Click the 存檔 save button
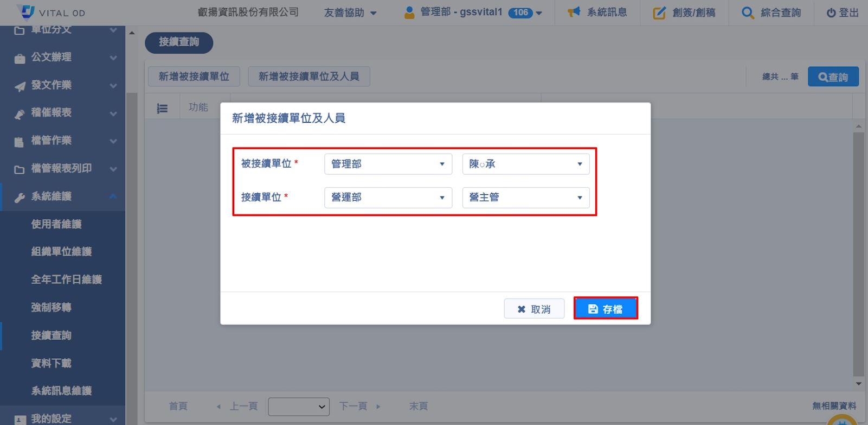This screenshot has height=425, width=868. (x=605, y=308)
